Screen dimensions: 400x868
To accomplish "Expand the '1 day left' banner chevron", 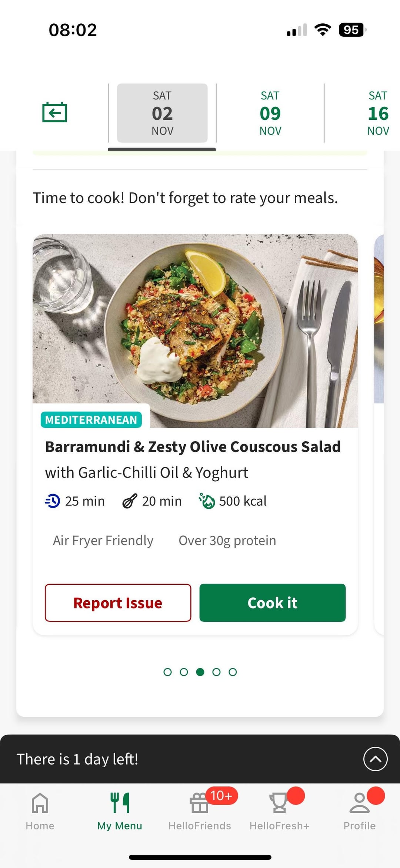I will (375, 759).
